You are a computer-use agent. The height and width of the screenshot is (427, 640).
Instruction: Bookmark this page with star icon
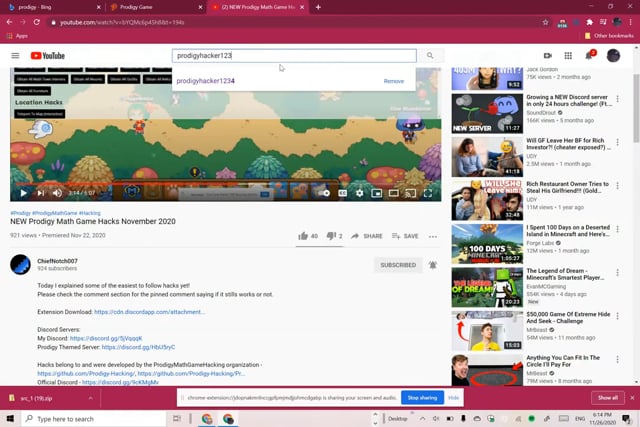(x=545, y=22)
